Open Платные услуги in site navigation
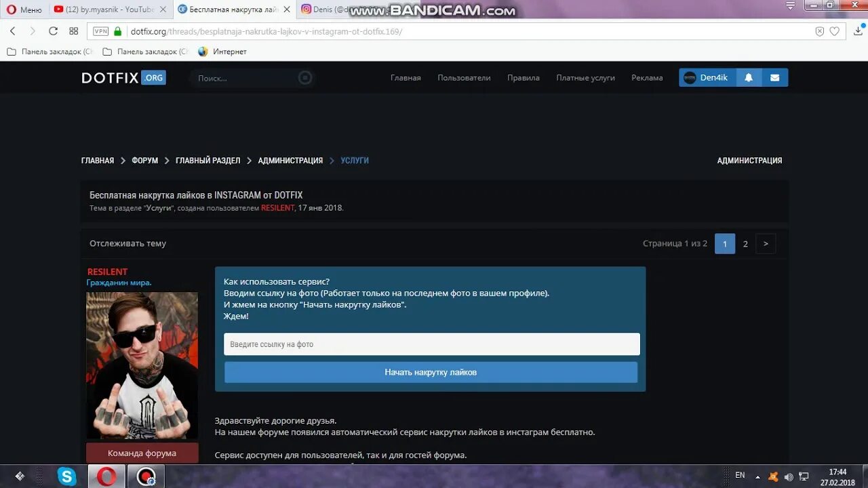This screenshot has width=868, height=488. click(x=585, y=78)
